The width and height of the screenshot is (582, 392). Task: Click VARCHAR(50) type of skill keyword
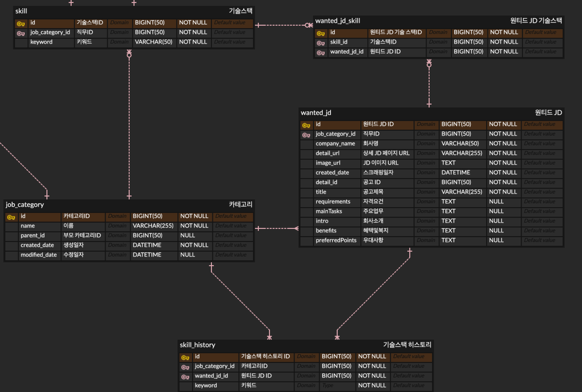click(x=154, y=42)
